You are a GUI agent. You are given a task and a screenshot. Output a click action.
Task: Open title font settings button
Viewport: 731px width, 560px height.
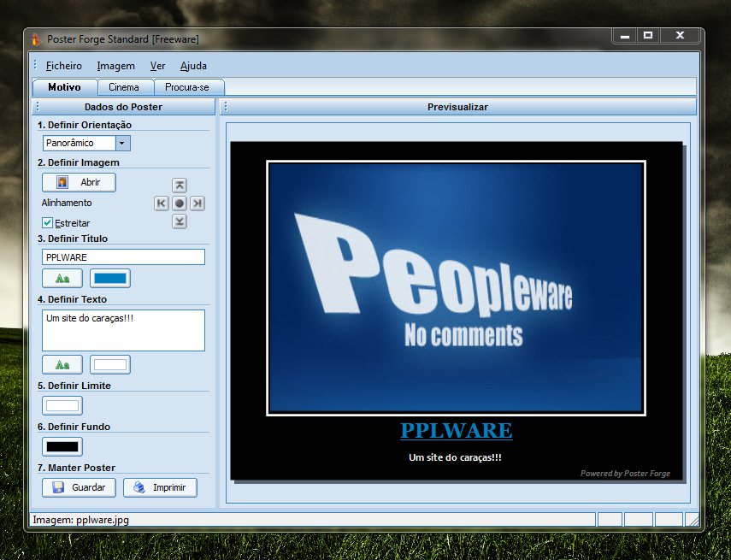coord(62,279)
